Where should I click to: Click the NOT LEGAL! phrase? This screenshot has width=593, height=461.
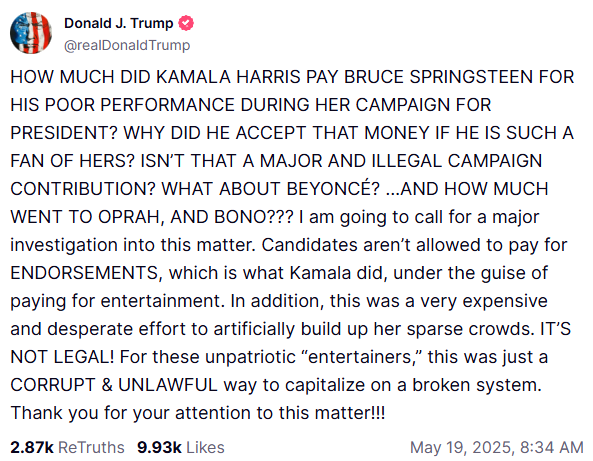(x=62, y=357)
